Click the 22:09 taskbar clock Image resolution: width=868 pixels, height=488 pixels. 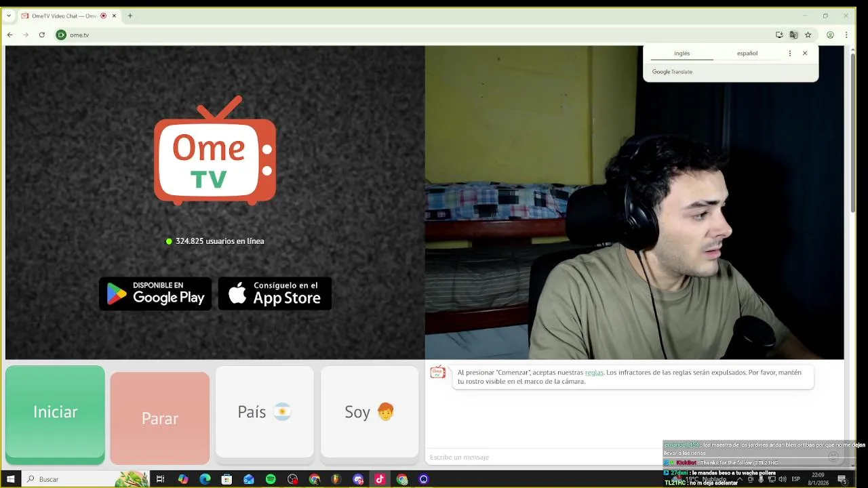tap(818, 475)
